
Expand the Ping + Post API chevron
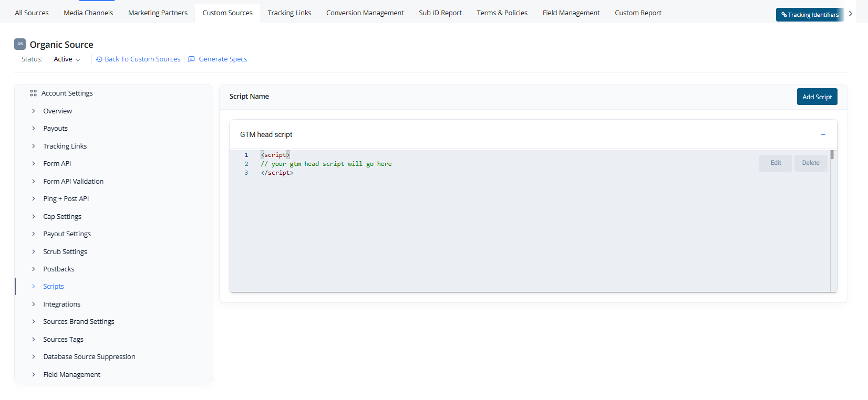34,198
